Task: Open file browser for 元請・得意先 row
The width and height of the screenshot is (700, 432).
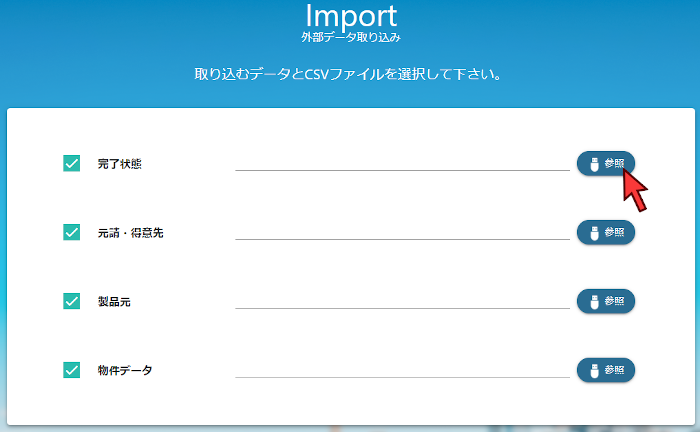Action: point(605,232)
